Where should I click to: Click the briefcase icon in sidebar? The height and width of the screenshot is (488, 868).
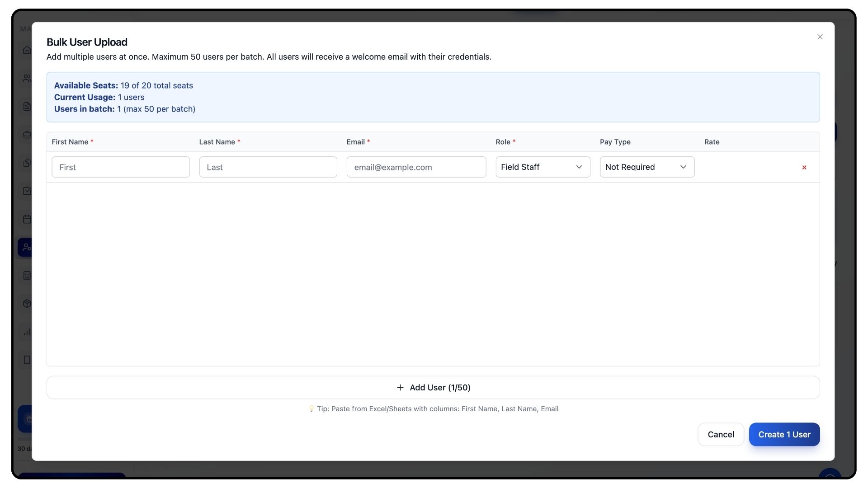click(27, 135)
